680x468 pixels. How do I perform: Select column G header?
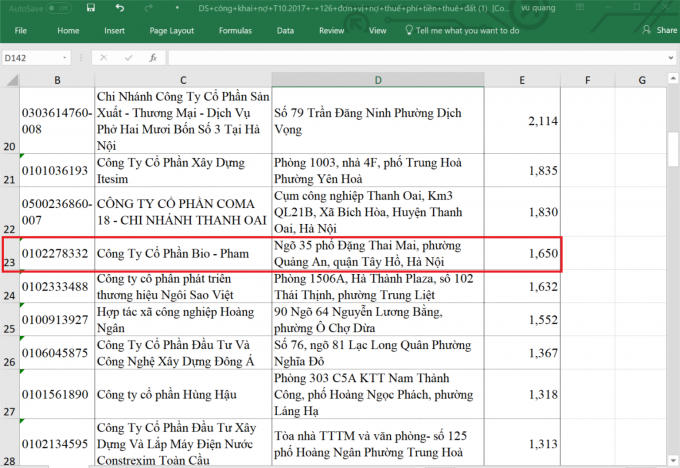coord(642,80)
